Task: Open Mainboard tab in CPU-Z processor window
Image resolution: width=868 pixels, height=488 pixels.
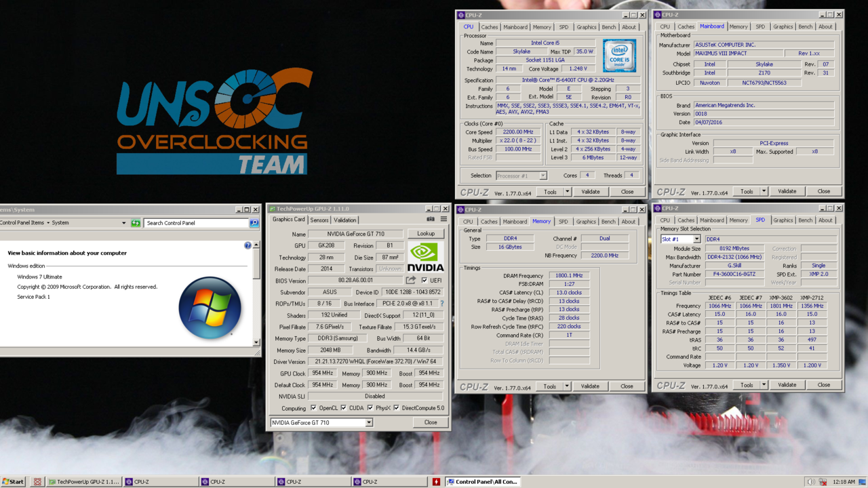Action: [x=515, y=27]
